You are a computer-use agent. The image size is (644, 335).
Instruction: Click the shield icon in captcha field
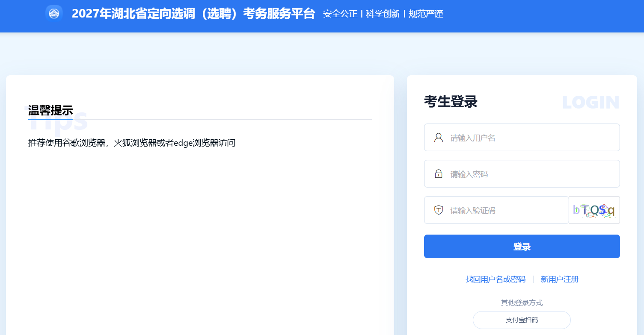click(439, 210)
